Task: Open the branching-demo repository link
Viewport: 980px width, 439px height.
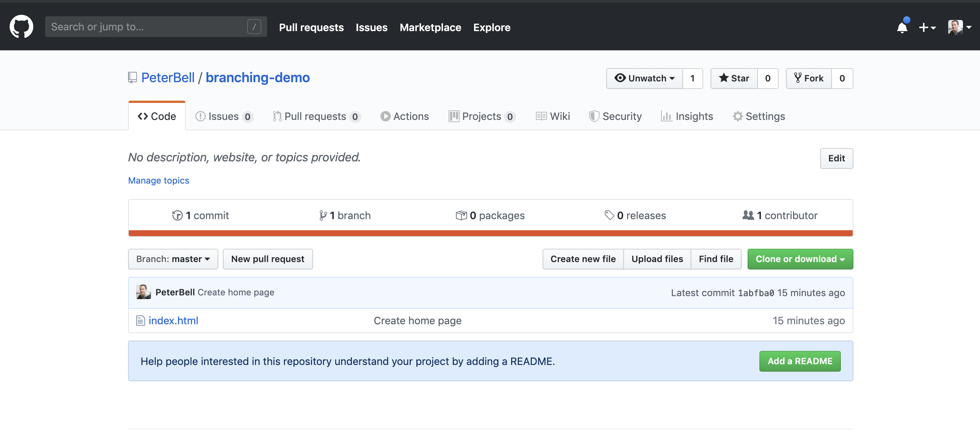Action: 258,78
